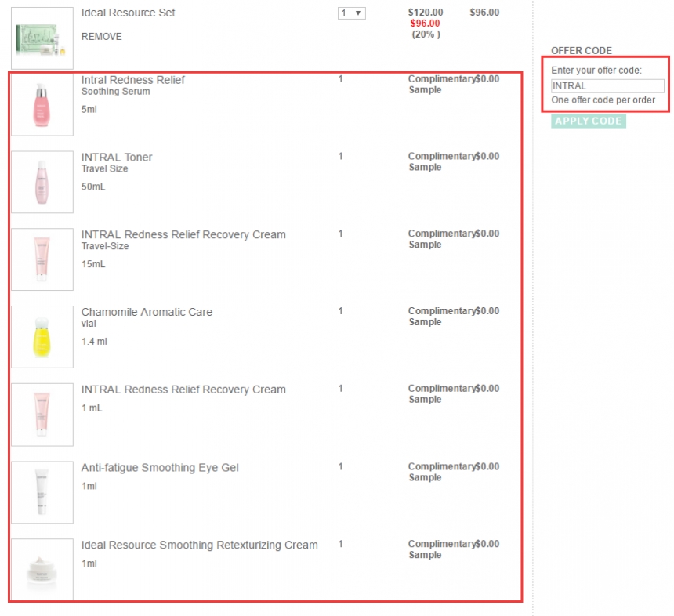Select the 'Soothing Serum' subtitle
Viewport: 674px width, 616px height.
tap(116, 92)
